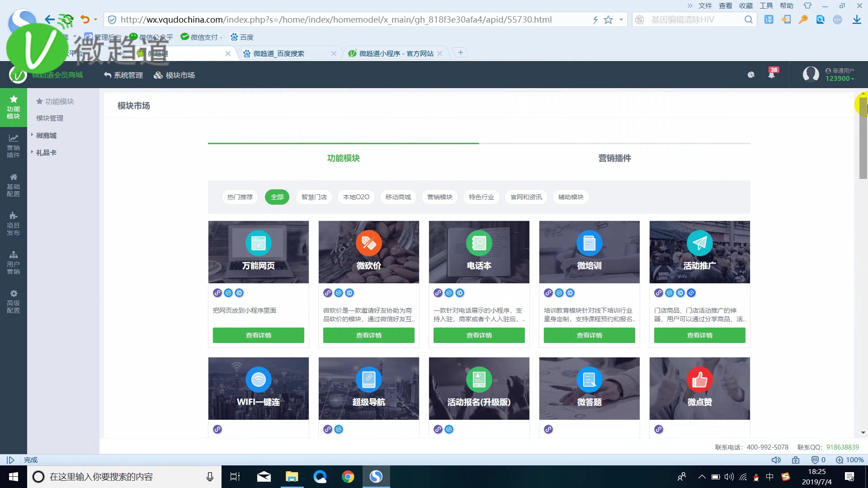
Task: Click the 活动推广 paper plane icon
Action: [700, 243]
